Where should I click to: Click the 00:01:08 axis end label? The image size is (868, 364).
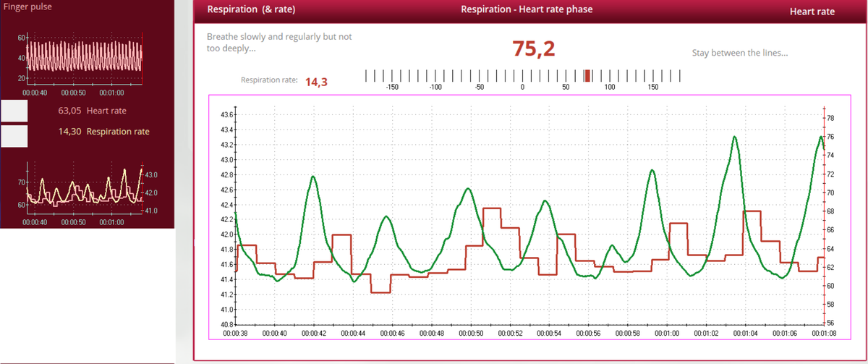[x=823, y=334]
